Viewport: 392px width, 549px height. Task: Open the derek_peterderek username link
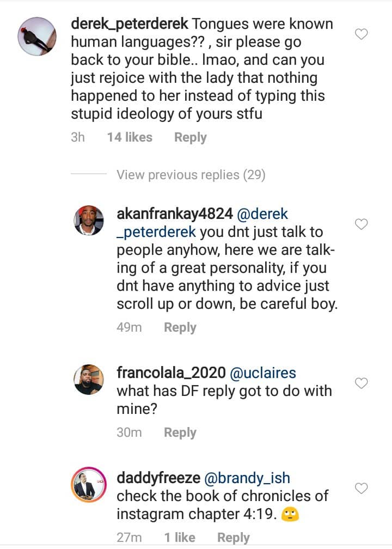click(130, 25)
